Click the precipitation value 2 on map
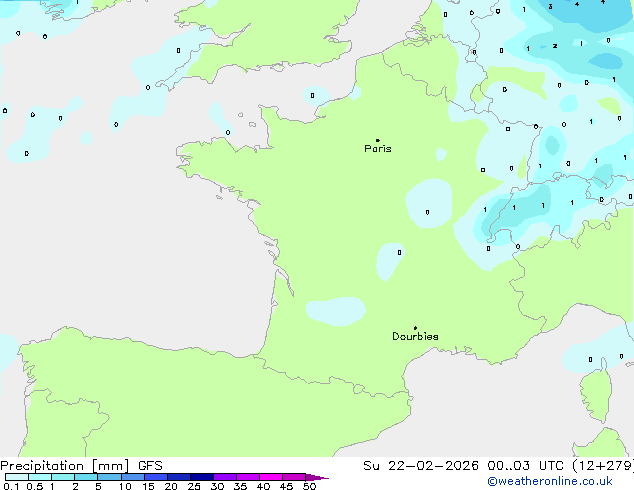 (555, 46)
